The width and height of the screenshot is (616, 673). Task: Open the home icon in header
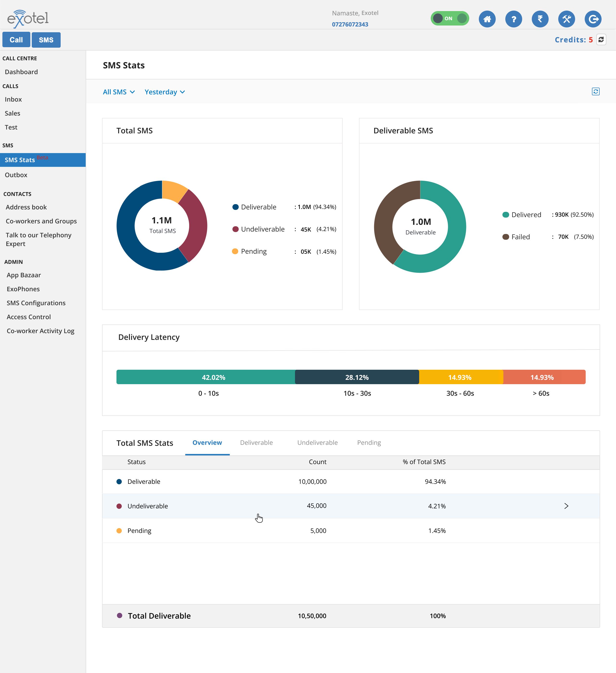(x=487, y=19)
